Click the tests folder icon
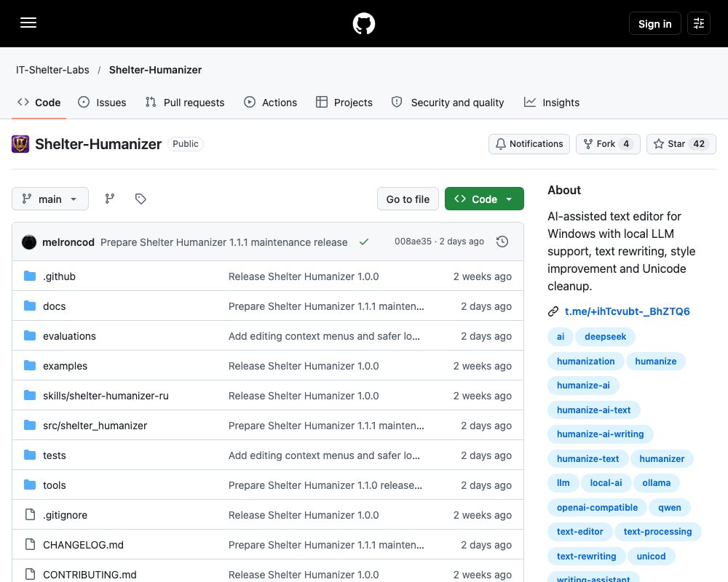728x582 pixels. (30, 455)
